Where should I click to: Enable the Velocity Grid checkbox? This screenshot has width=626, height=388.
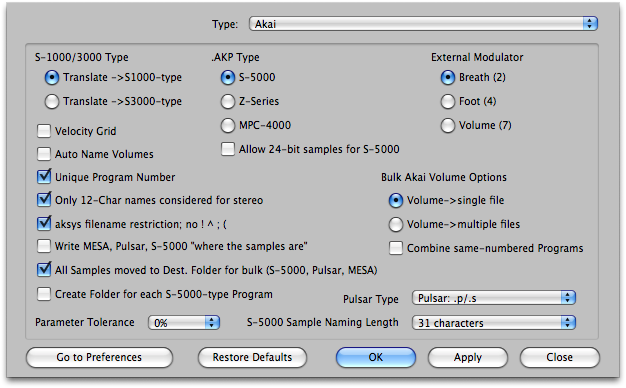pyautogui.click(x=44, y=131)
